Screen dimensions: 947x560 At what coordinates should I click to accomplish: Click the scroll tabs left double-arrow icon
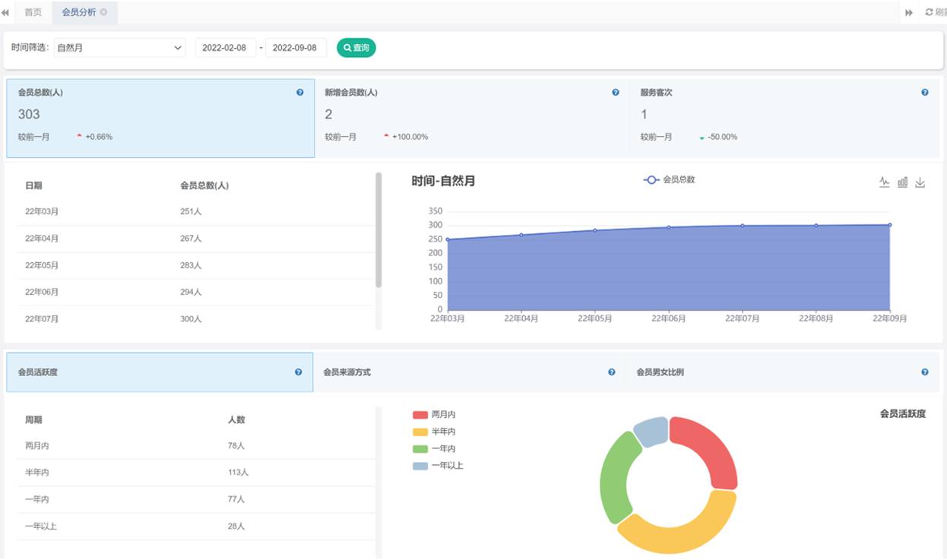click(x=5, y=13)
